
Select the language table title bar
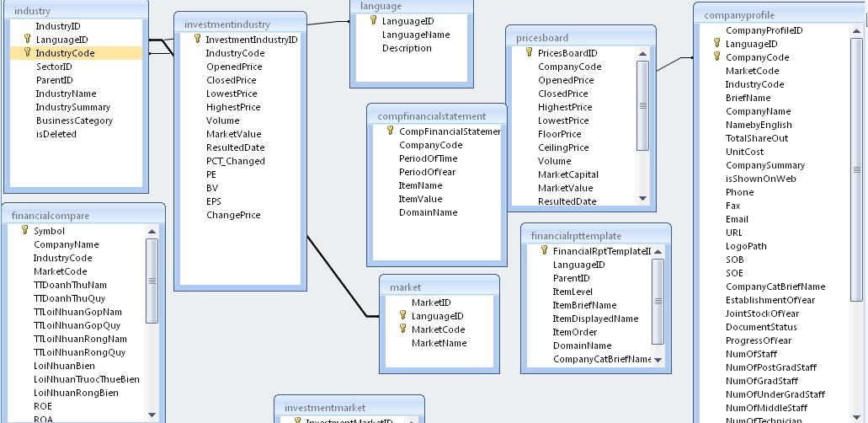coord(412,6)
